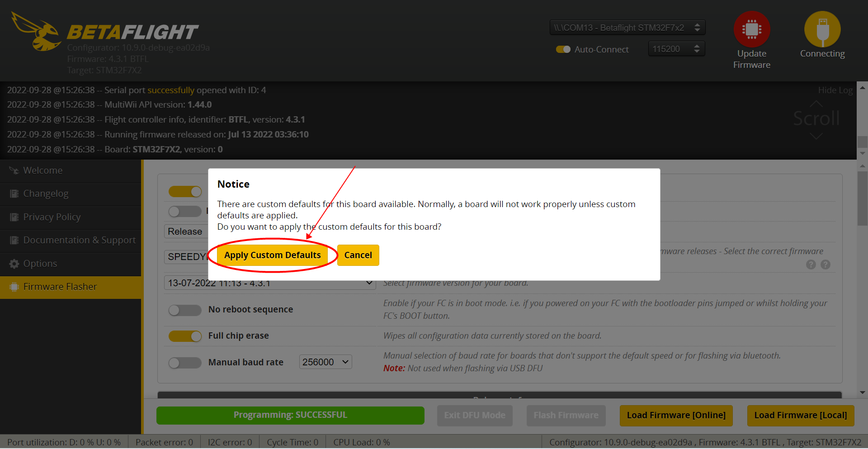
Task: Click the Update Firmware chip icon
Action: (752, 29)
